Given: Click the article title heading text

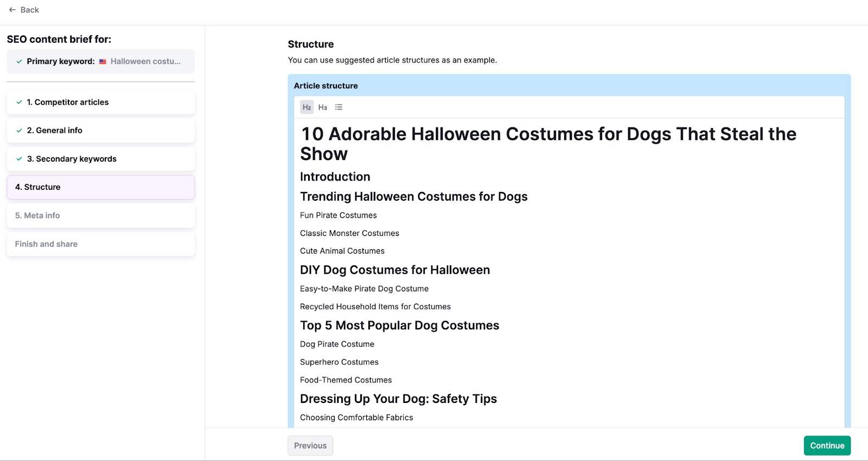Looking at the screenshot, I should coord(548,135).
